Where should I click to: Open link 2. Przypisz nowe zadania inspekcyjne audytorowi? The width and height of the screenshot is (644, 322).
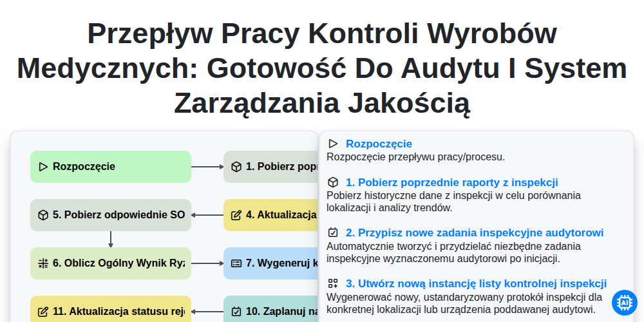[475, 233]
